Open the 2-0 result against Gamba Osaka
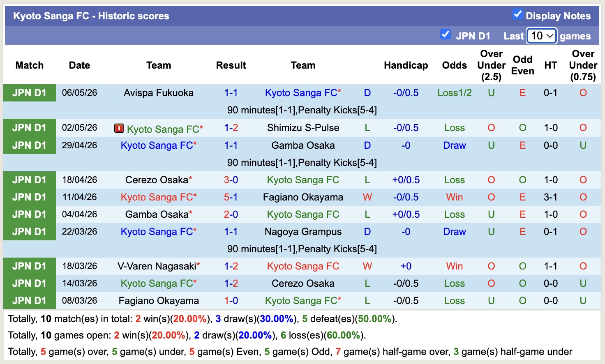 click(x=231, y=214)
